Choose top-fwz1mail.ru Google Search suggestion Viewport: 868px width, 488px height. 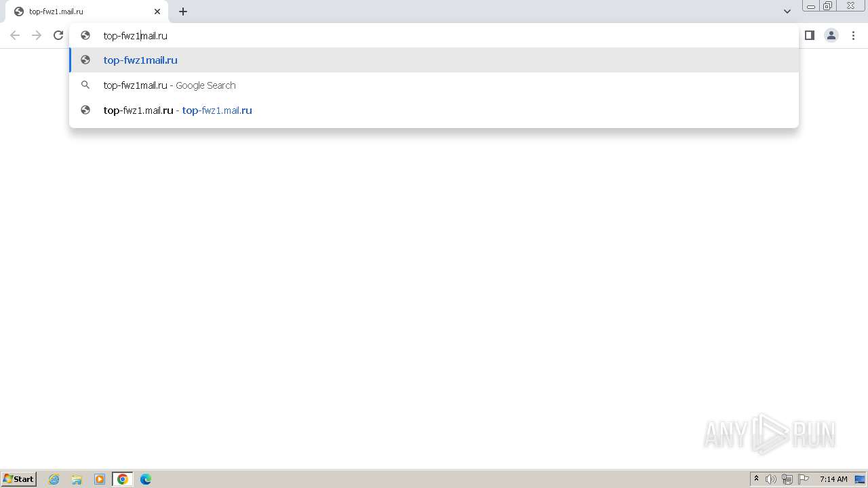tap(434, 85)
